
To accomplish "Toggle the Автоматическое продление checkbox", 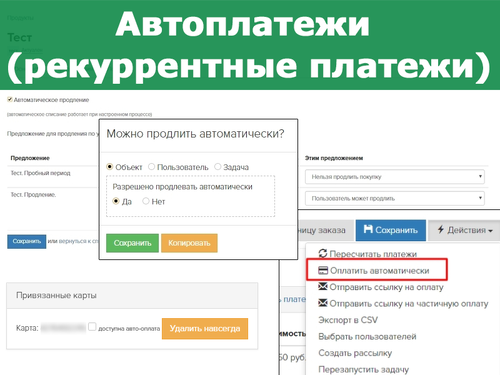I will [x=10, y=99].
